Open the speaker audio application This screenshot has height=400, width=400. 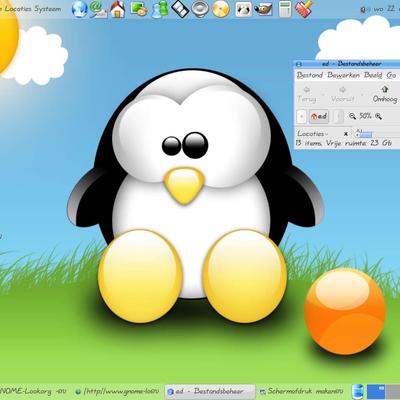(200, 9)
